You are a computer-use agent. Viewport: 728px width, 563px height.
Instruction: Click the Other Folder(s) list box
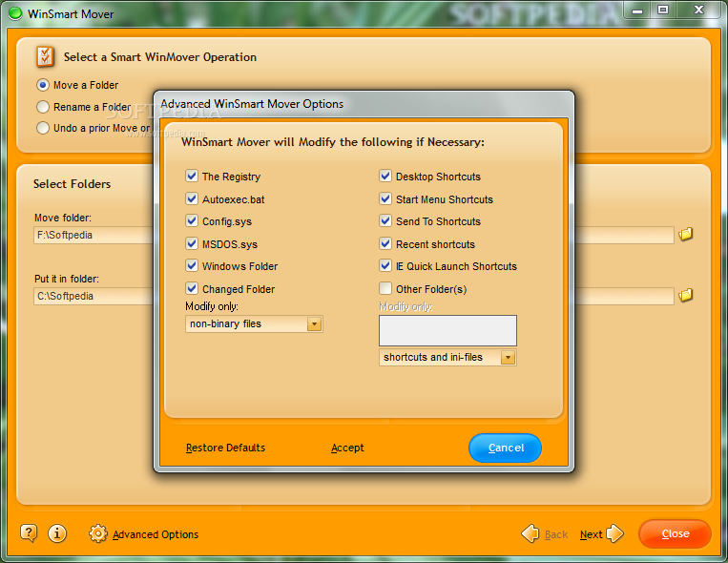[447, 331]
